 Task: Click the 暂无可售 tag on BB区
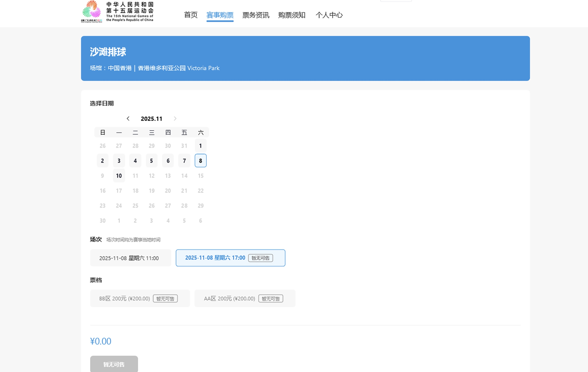165,298
